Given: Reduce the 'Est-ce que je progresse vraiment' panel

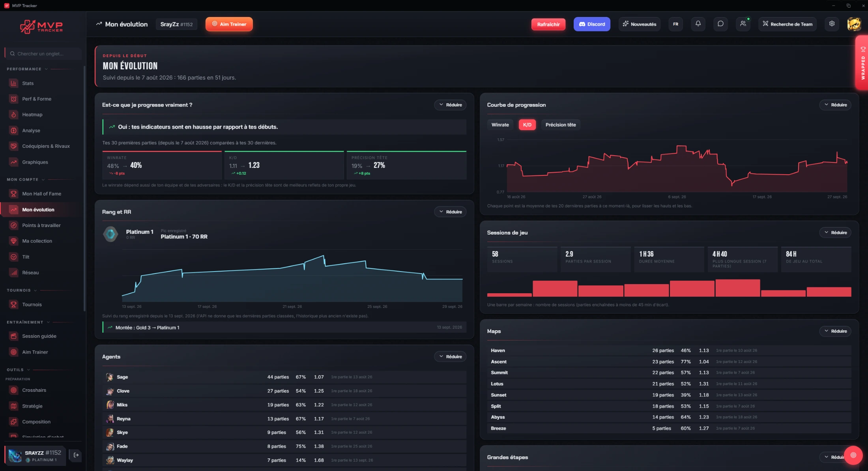Looking at the screenshot, I should click(450, 105).
